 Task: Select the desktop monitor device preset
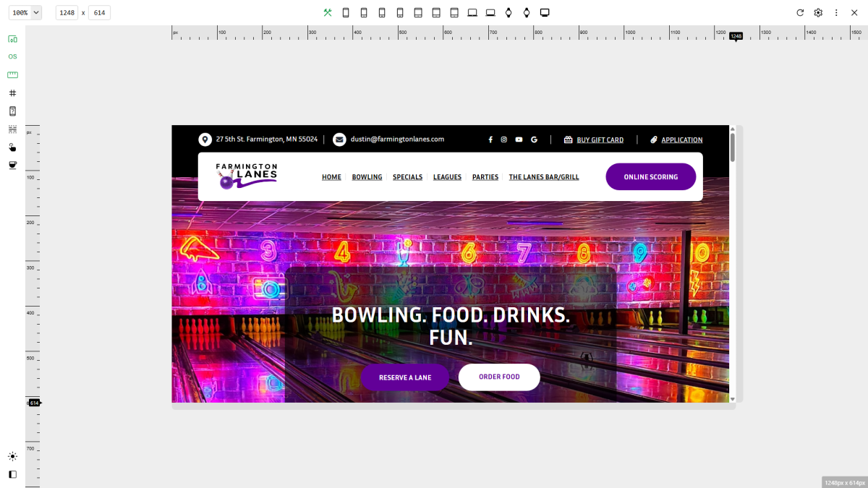545,12
